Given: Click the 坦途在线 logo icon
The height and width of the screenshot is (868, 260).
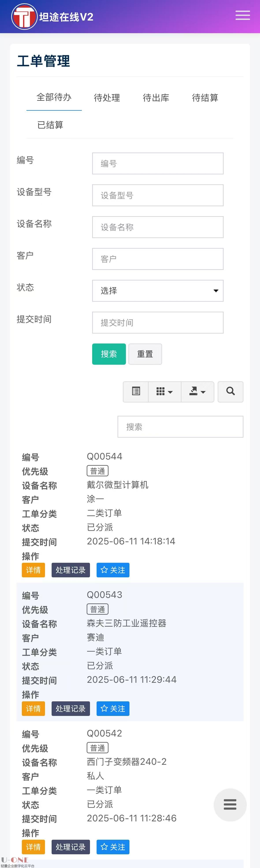Looking at the screenshot, I should tap(24, 17).
